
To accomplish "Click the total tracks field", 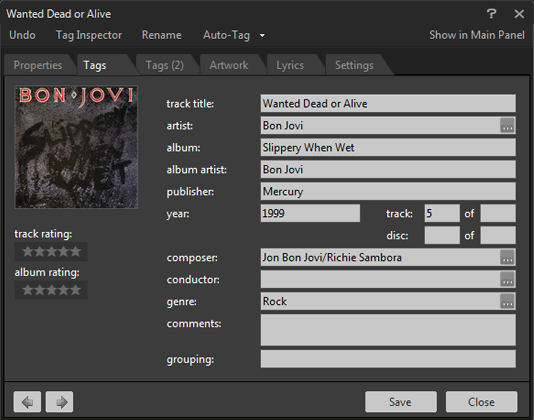I will point(498,214).
